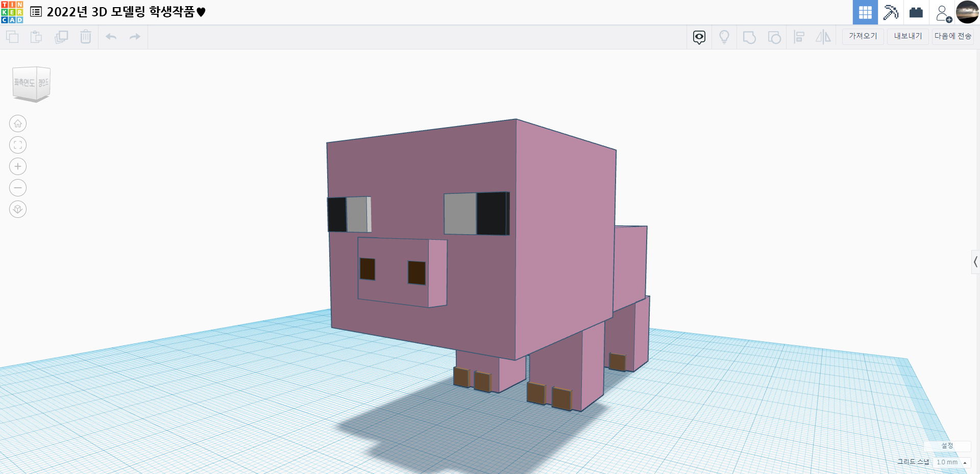Zoom in with the plus button
This screenshot has height=474, width=980.
click(x=18, y=166)
